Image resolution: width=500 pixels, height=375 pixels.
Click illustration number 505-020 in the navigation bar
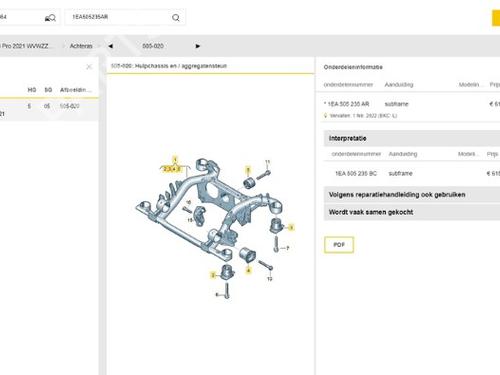[x=153, y=46]
